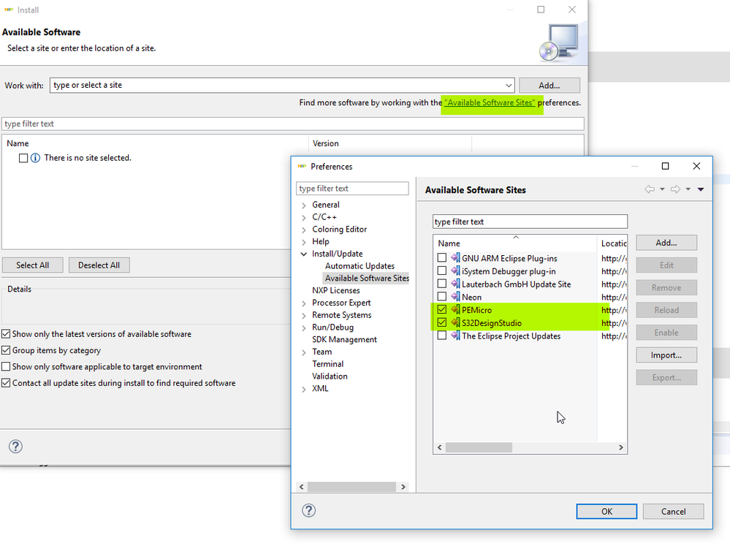Screen dimensions: 730x560
Task: Click the Neon site icon
Action: [x=455, y=296]
